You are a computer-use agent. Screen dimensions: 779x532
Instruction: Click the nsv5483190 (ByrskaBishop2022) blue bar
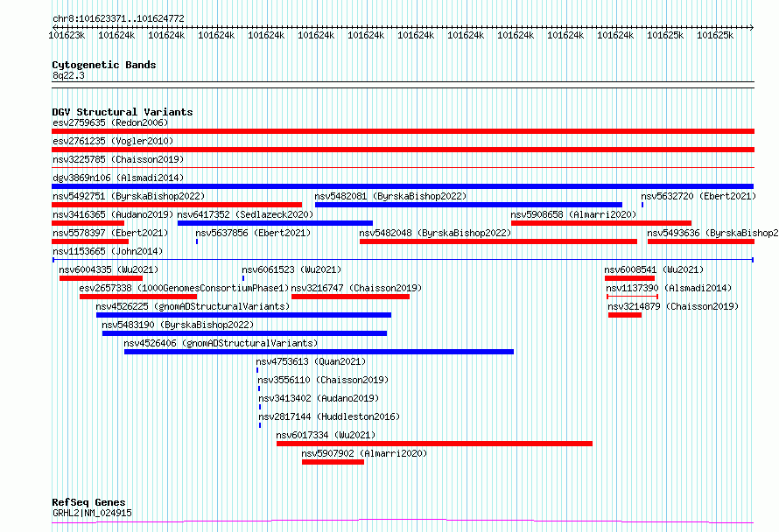(244, 333)
